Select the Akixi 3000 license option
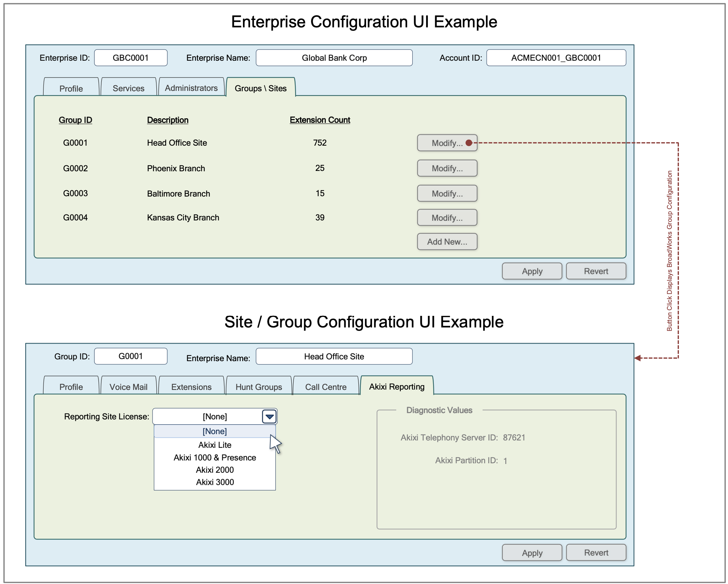The height and width of the screenshot is (584, 728). [x=215, y=482]
